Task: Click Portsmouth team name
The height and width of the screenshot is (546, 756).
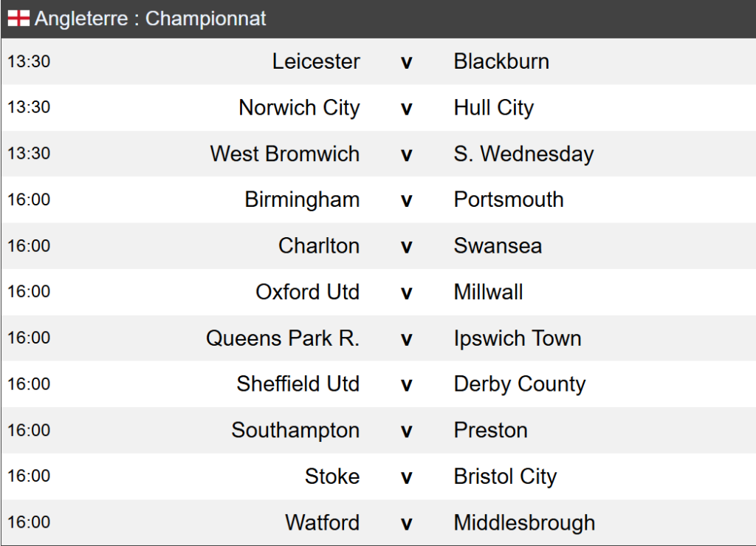Action: click(x=509, y=199)
